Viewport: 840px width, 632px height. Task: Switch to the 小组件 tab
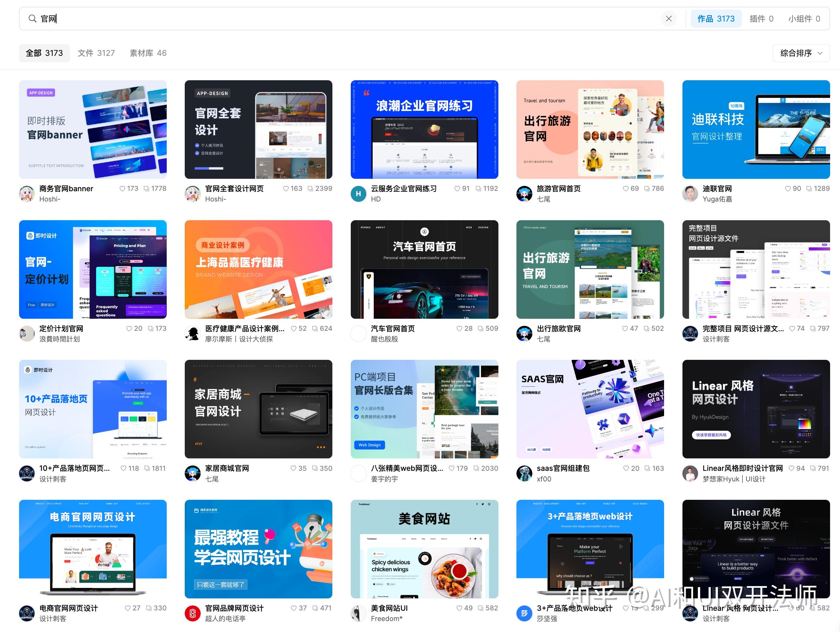(x=804, y=18)
